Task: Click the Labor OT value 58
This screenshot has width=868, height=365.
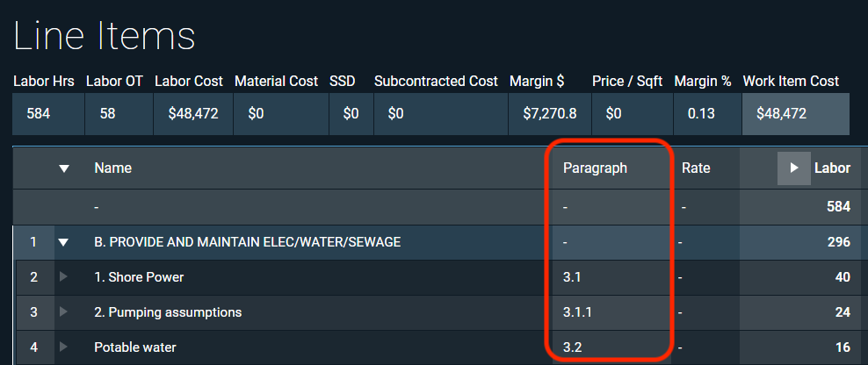Action: [x=108, y=114]
